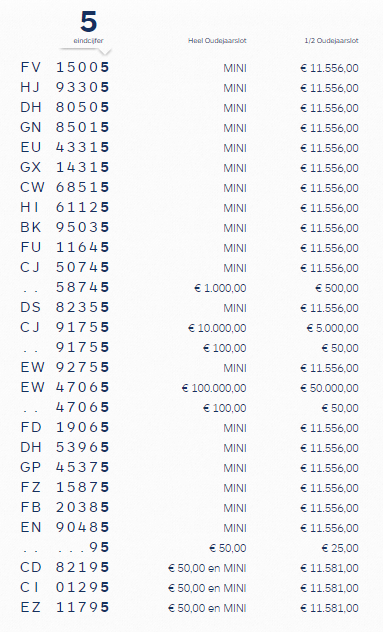Click € 50,00 en MINI for CI 01295
383x632 pixels.
coord(207,588)
